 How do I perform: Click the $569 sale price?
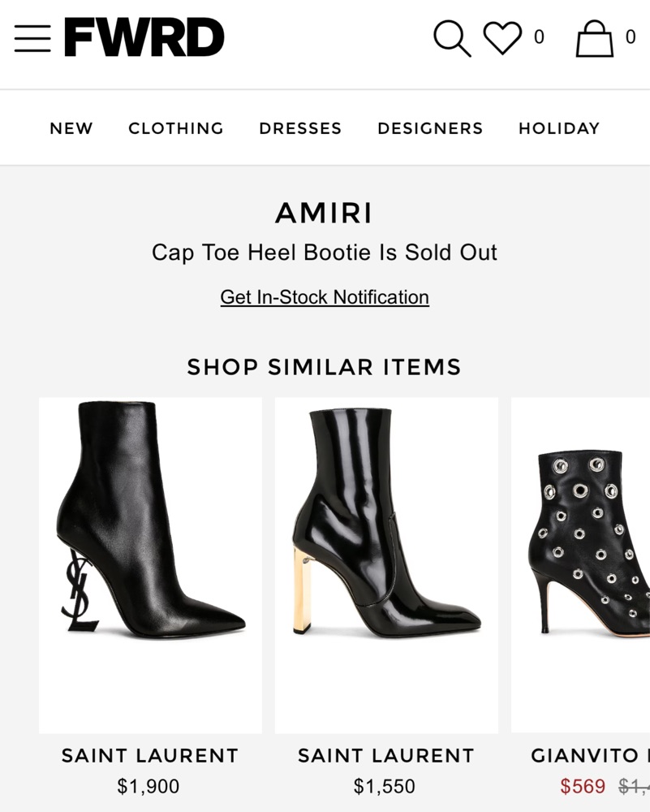(x=583, y=786)
